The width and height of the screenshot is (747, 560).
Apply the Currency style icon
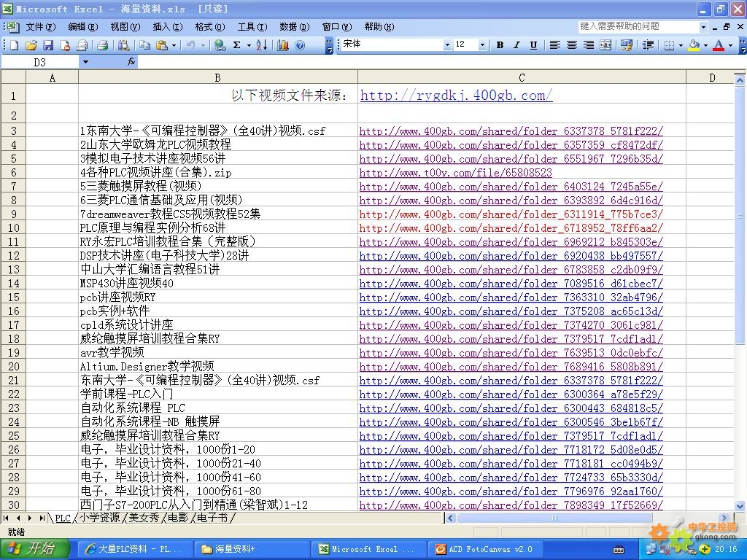tap(627, 45)
